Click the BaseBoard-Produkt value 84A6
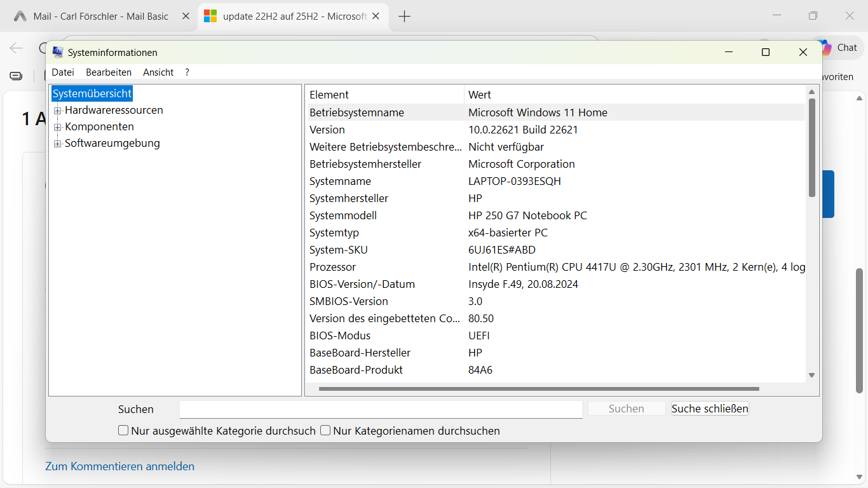Viewport: 868px width, 488px height. point(480,370)
